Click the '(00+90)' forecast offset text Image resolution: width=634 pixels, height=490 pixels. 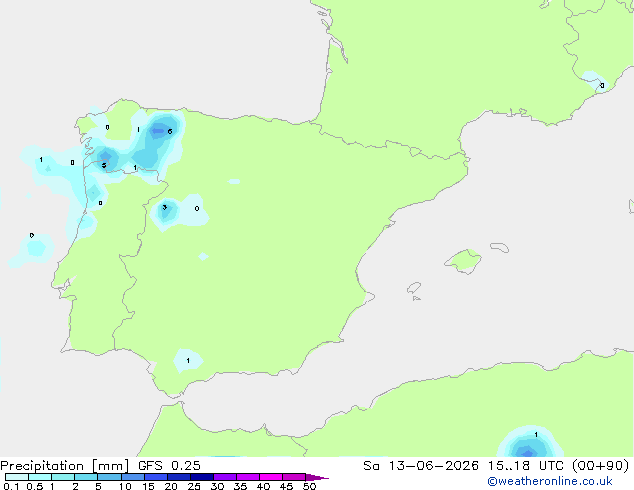600,466
